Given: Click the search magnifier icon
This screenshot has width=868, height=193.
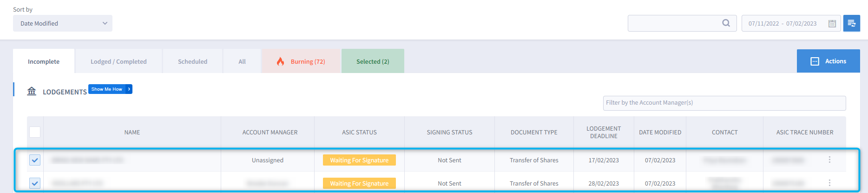Looking at the screenshot, I should [726, 23].
